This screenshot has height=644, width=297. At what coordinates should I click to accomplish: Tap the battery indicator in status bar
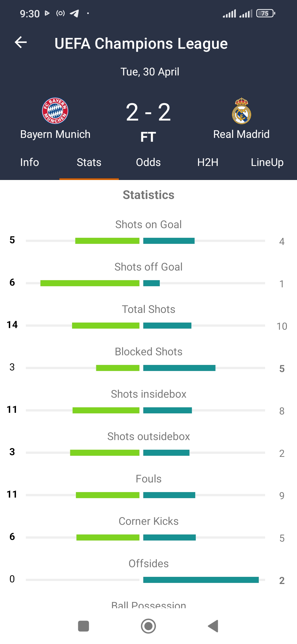point(265,13)
